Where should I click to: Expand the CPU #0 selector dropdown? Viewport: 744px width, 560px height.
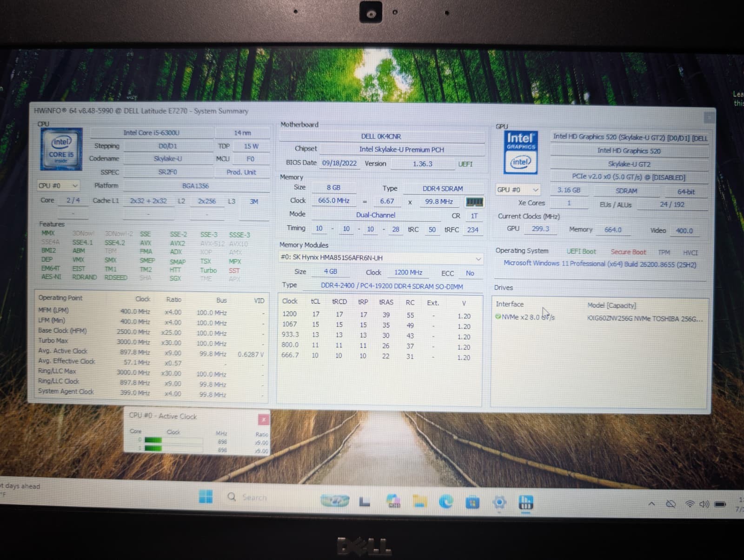click(59, 186)
